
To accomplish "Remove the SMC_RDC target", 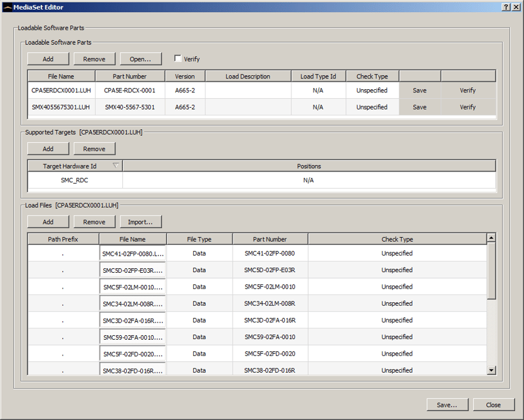I will pos(94,148).
